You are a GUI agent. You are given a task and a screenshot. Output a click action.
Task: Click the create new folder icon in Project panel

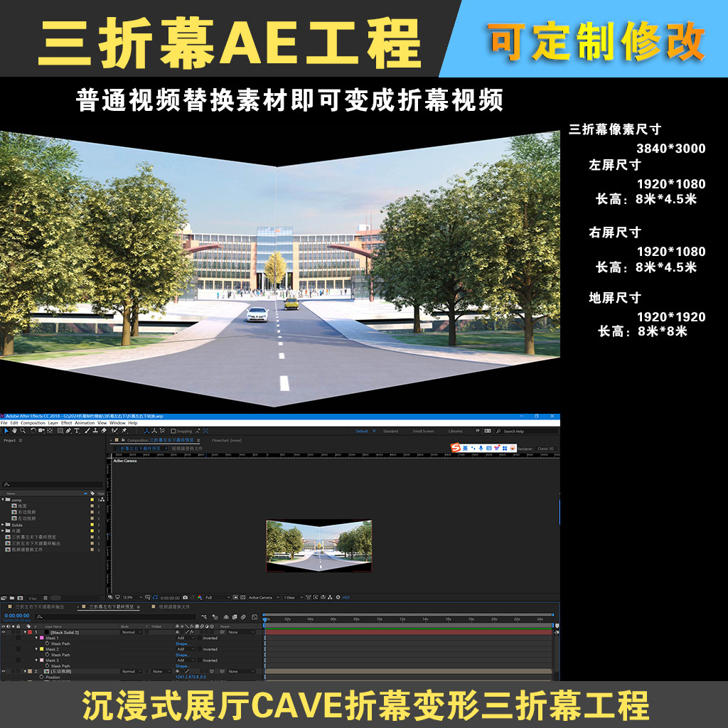12,598
